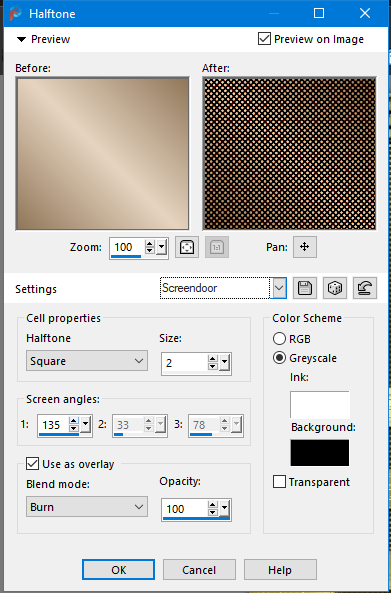This screenshot has height=593, width=391.
Task: Open the Zoom value slider dropdown arrow
Action: pos(161,247)
